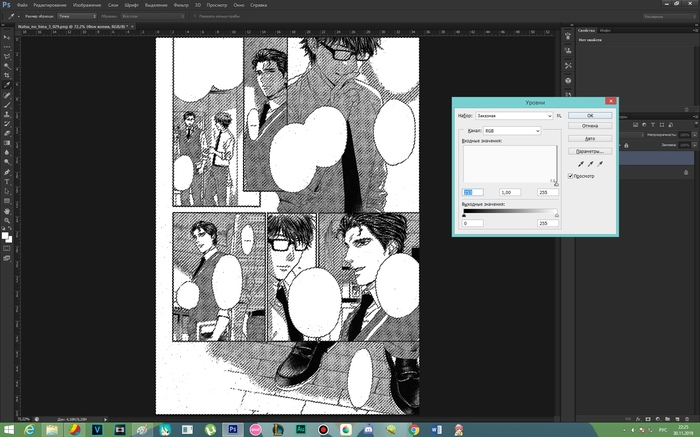700x437 pixels.
Task: Select the History Brush tool
Action: (7, 124)
